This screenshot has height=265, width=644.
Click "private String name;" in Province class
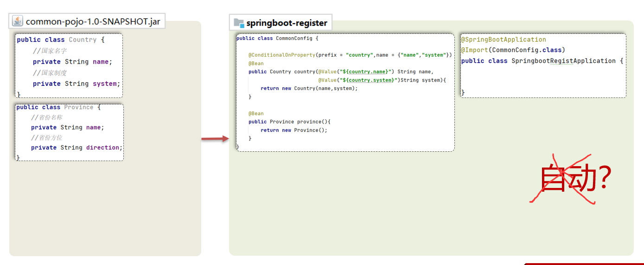(x=68, y=128)
